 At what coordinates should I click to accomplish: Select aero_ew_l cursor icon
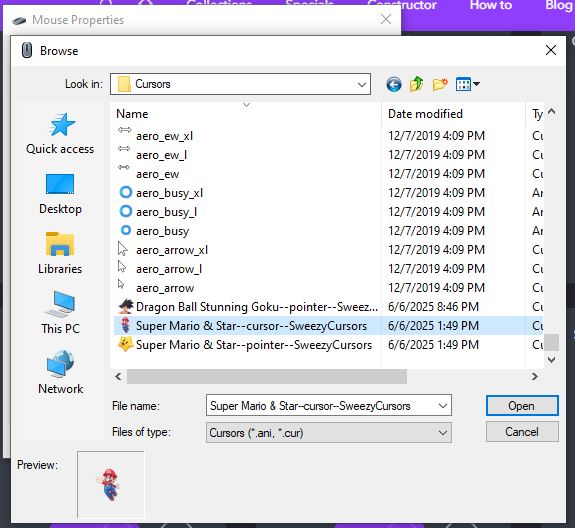point(124,149)
